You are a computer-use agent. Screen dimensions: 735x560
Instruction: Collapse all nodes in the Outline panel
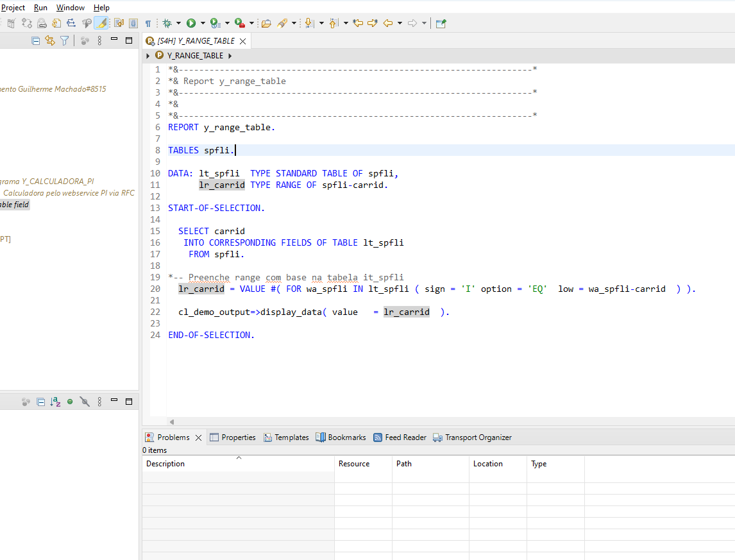coord(36,40)
